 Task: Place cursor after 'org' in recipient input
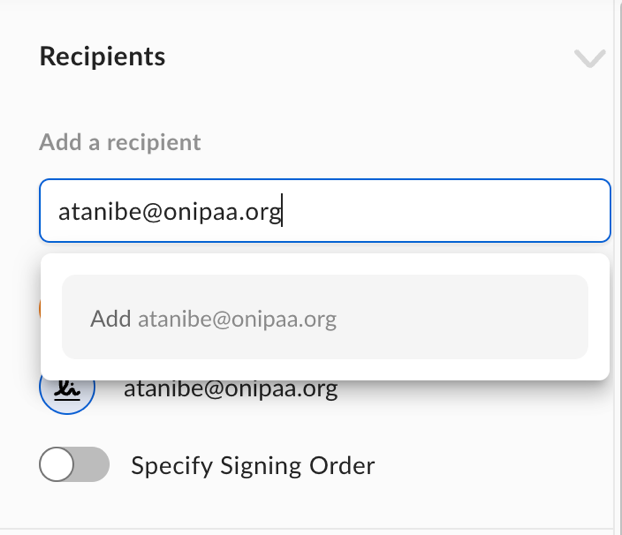coord(282,211)
